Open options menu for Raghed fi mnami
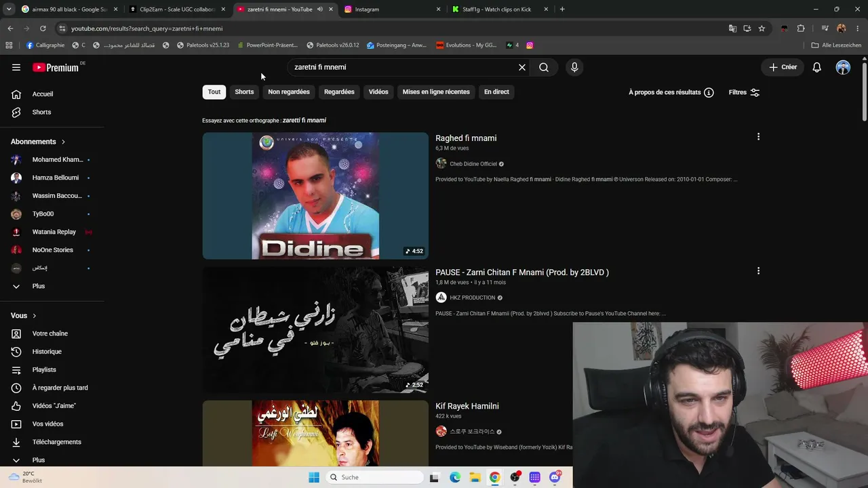 758,137
